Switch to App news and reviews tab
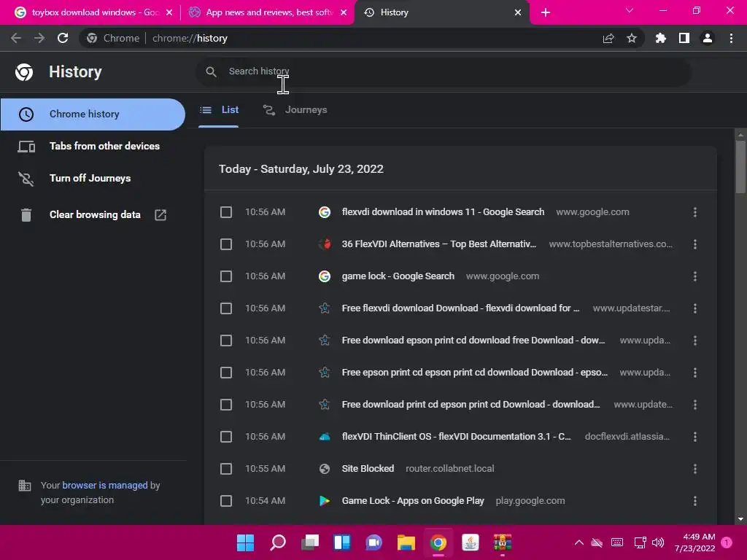Screen dimensions: 747x560 [267, 12]
